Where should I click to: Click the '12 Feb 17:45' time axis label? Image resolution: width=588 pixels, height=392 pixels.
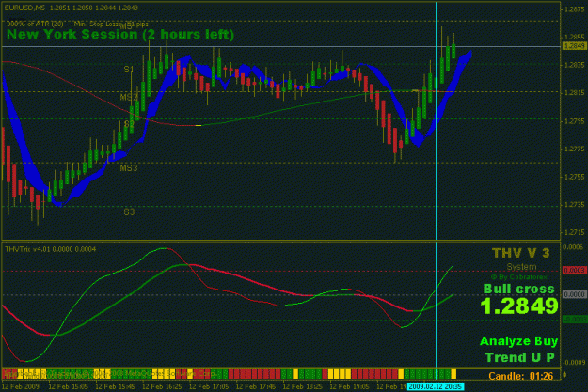click(x=256, y=386)
